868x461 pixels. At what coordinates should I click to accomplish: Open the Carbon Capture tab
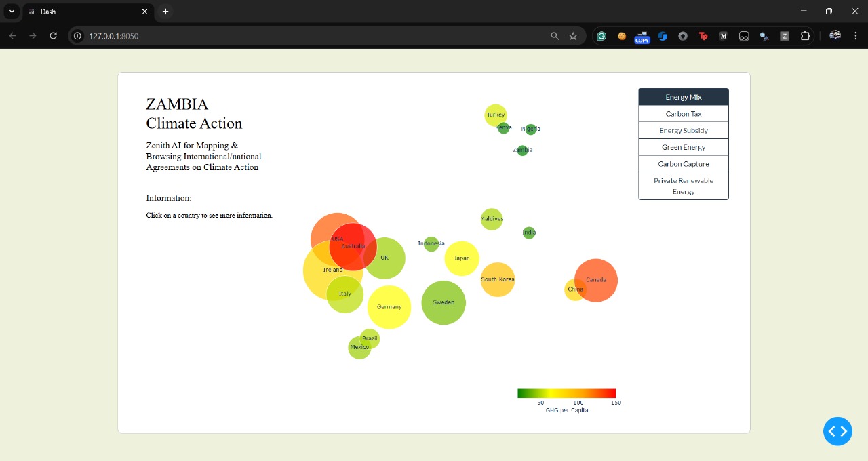pos(684,164)
